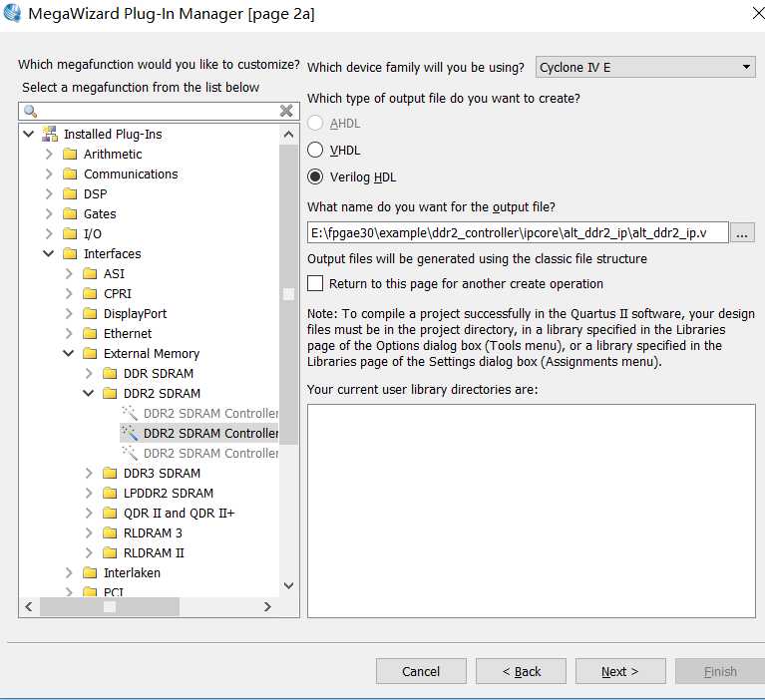Viewport: 765px width, 700px height.
Task: Click the ASI folder icon
Action: 90,273
